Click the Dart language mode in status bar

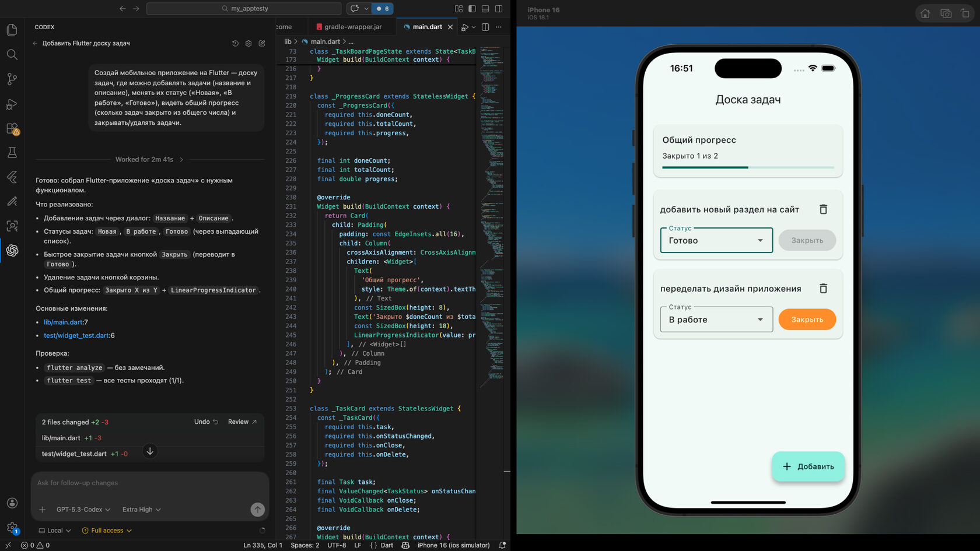tap(387, 545)
